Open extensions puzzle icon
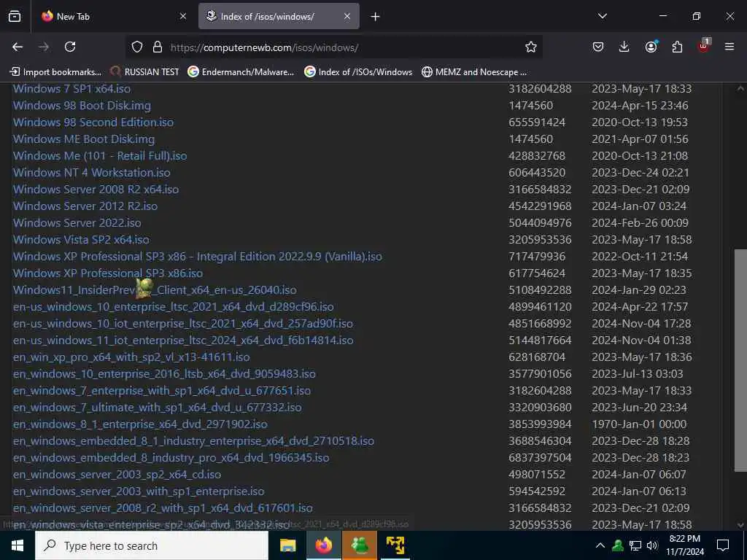The height and width of the screenshot is (560, 747). [677, 47]
